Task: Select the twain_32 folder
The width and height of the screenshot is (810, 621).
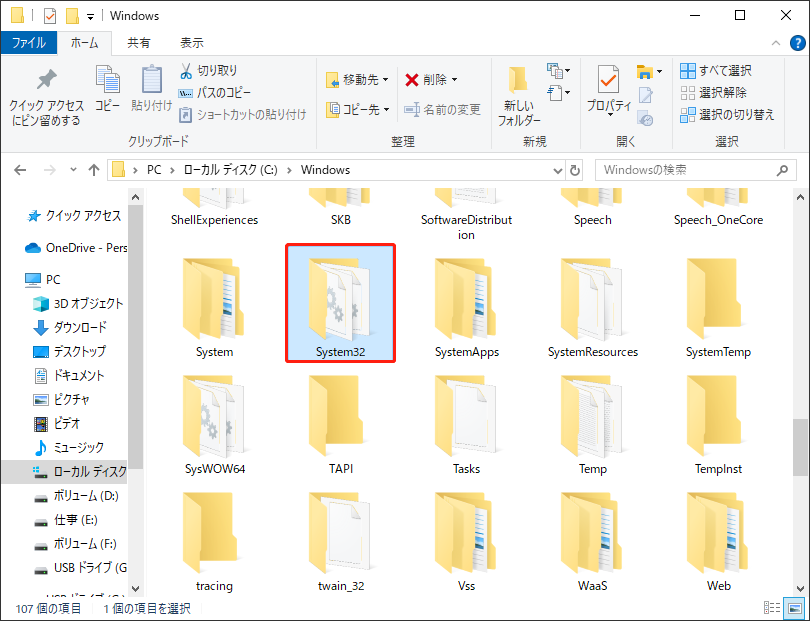Action: (x=340, y=542)
